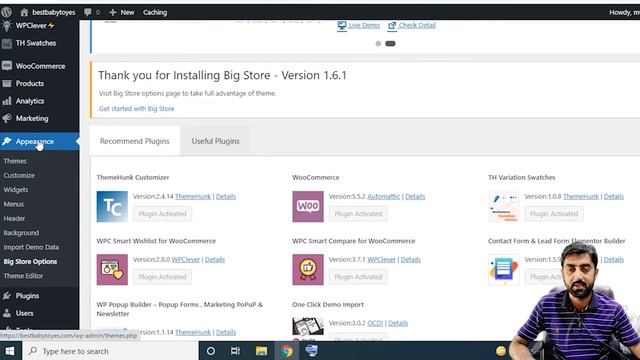Open Details for WPC Smart Wishlist
640x360 pixels.
215,260
